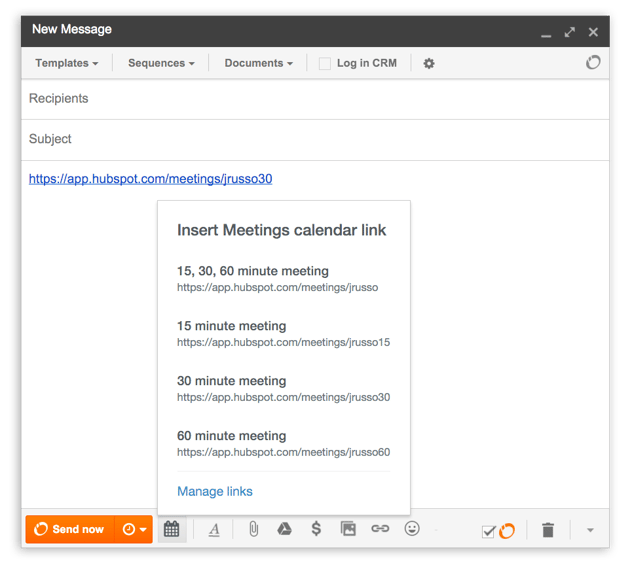Open text formatting options icon

pyautogui.click(x=214, y=529)
